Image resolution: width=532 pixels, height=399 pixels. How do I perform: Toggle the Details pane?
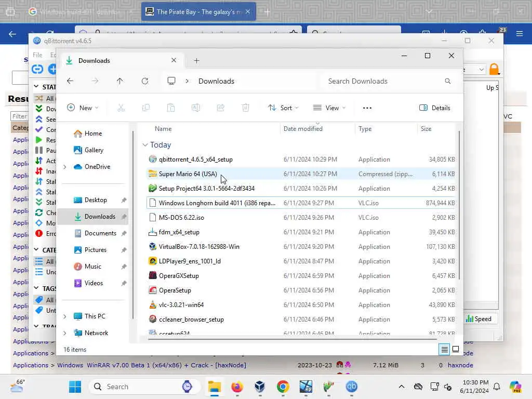(x=435, y=108)
